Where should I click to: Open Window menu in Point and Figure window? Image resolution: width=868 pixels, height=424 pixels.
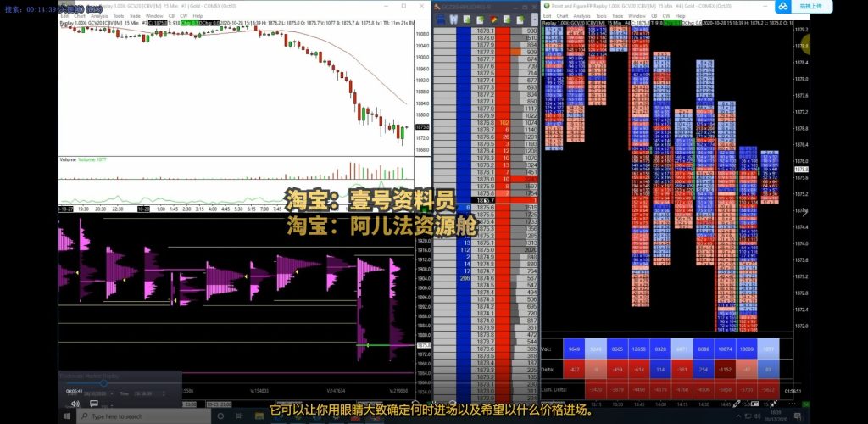tap(637, 16)
